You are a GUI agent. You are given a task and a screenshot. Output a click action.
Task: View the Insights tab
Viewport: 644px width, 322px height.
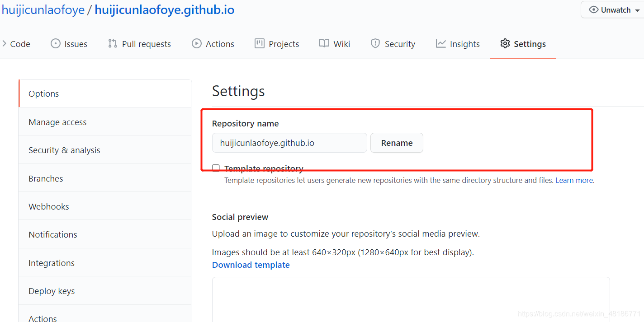point(464,44)
